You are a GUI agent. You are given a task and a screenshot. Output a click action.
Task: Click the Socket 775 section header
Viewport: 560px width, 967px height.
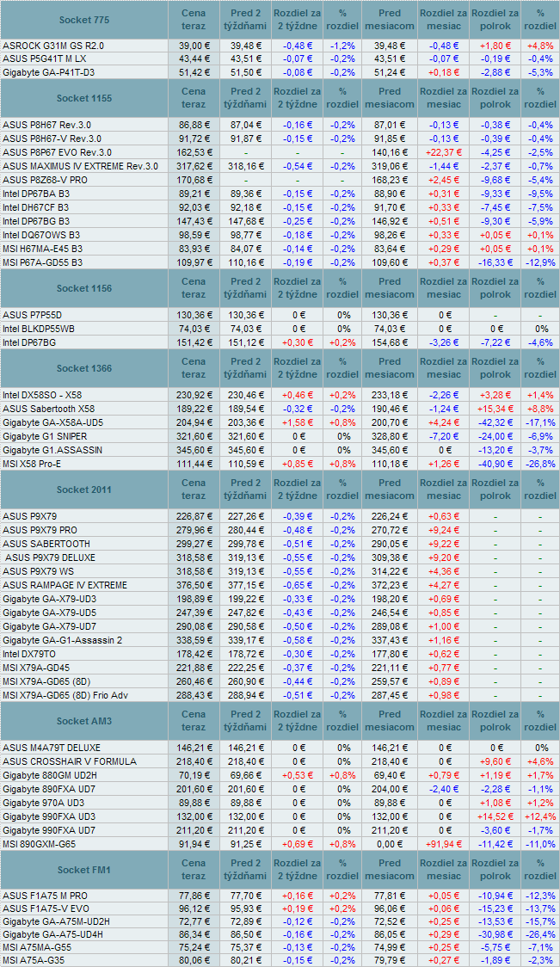tap(84, 20)
